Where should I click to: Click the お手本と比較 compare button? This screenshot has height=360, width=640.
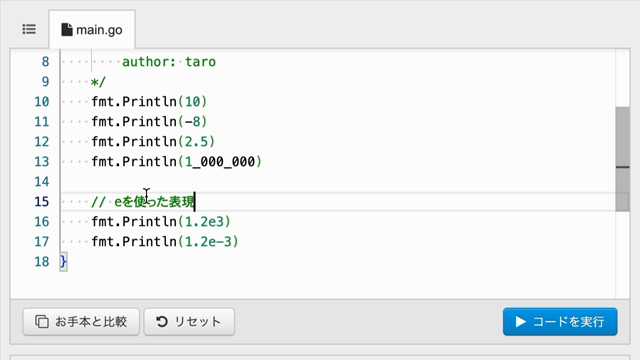pyautogui.click(x=81, y=322)
